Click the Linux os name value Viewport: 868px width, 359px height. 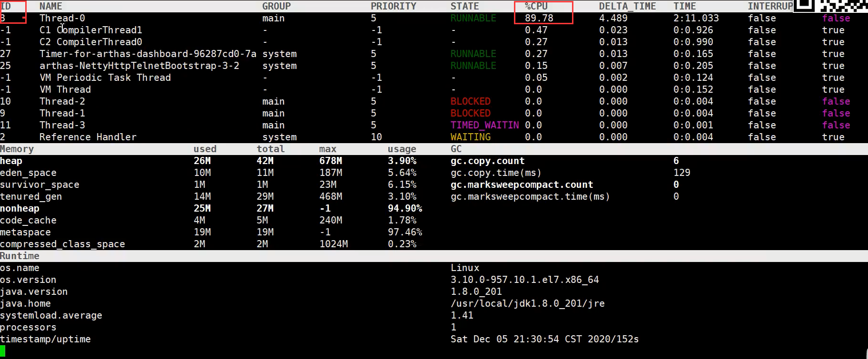465,268
